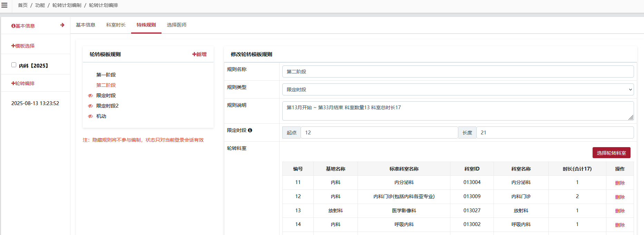Click the 基地名称 column header
Image resolution: width=644 pixels, height=235 pixels.
click(x=335, y=169)
